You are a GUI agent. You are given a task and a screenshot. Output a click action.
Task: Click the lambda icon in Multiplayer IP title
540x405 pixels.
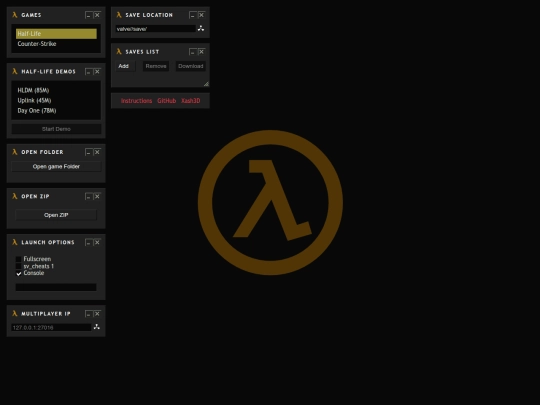(x=14, y=314)
